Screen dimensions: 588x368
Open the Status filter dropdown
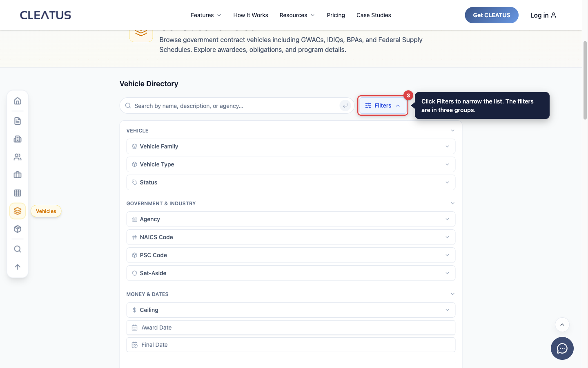pos(291,182)
